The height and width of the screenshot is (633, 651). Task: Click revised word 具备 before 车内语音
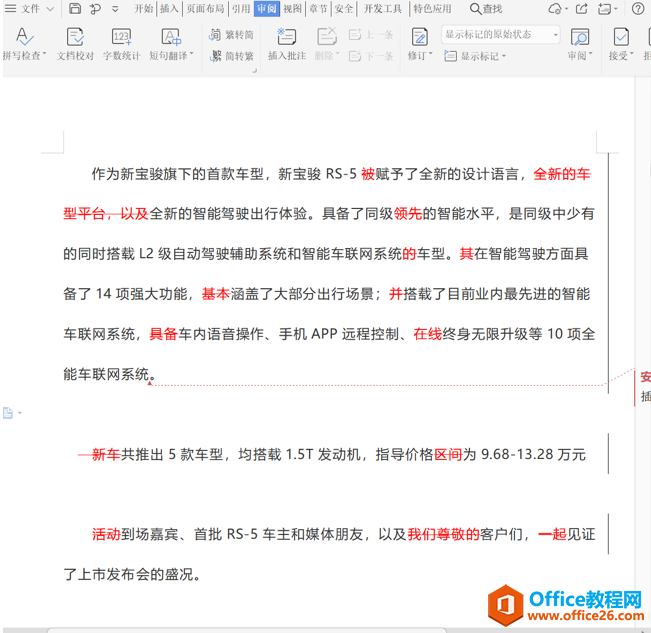[x=164, y=334]
